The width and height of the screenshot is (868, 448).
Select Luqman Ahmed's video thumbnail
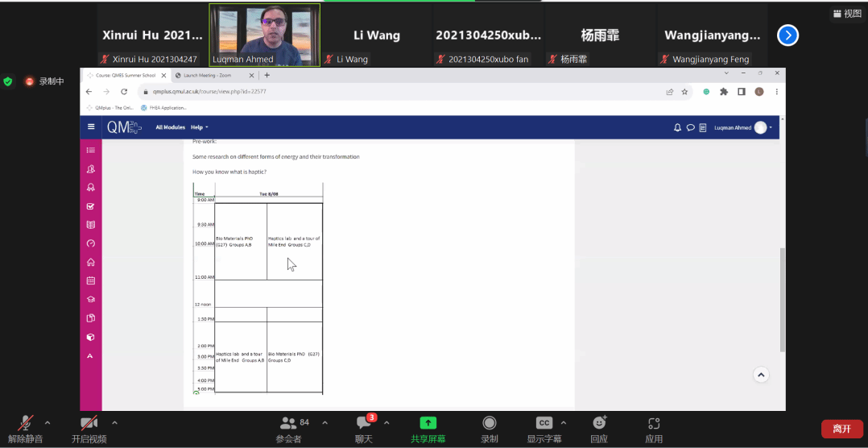265,34
